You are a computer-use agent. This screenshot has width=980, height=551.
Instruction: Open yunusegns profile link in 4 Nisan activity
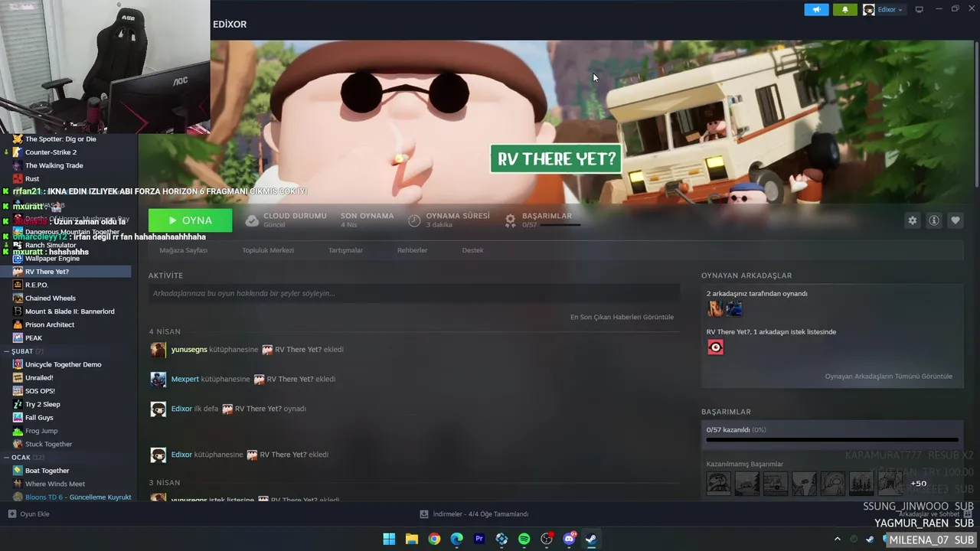tap(189, 350)
